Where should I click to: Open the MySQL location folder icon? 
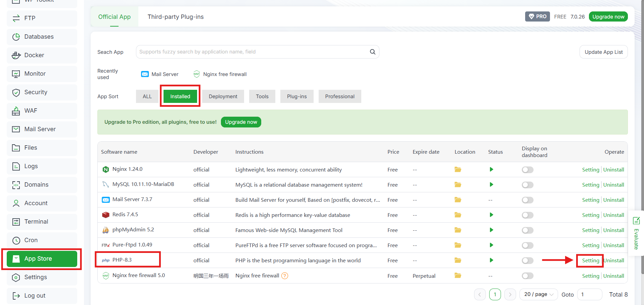coord(458,185)
